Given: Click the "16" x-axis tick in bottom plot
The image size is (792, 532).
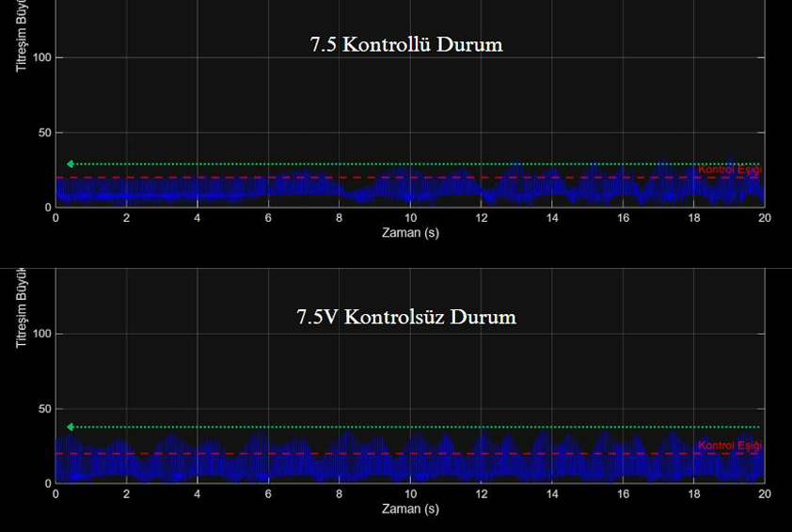Looking at the screenshot, I should pyautogui.click(x=623, y=494).
